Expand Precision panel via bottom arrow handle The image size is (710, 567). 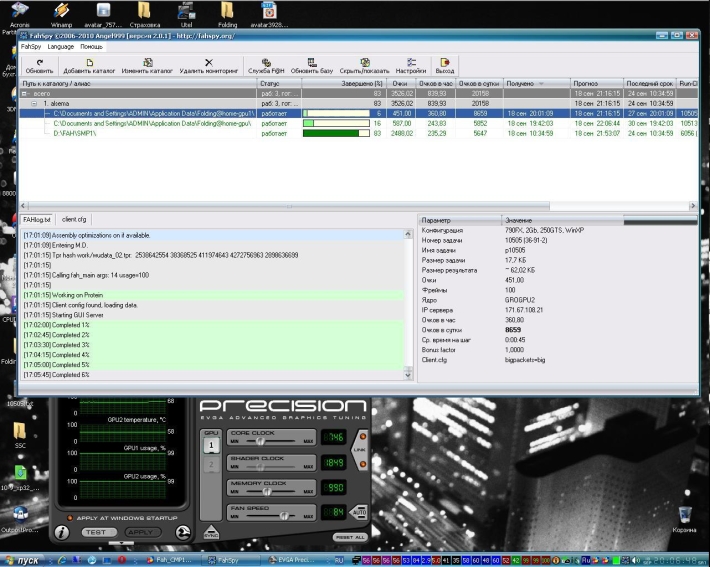(121, 543)
